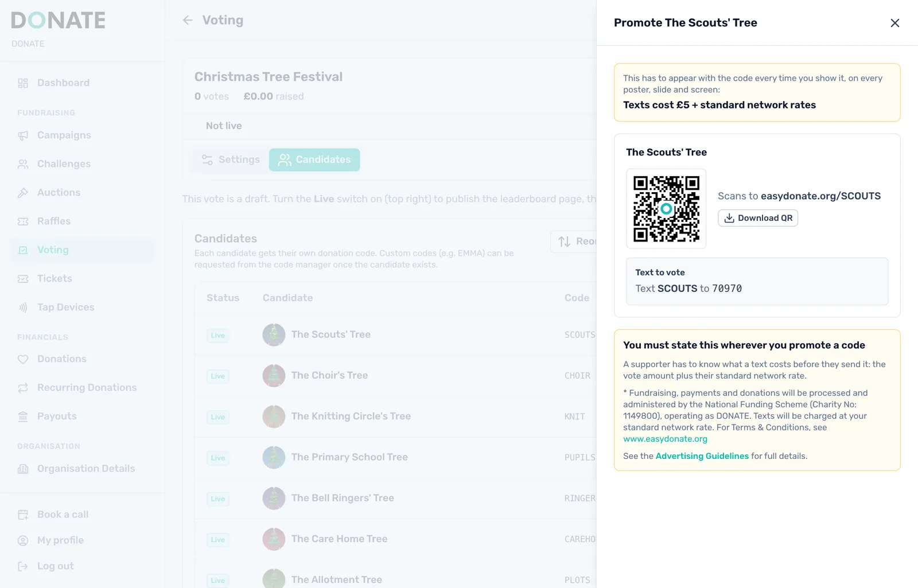Screen dimensions: 918x588
Task: Click the PLOTS code cell
Action: pyautogui.click(x=577, y=580)
